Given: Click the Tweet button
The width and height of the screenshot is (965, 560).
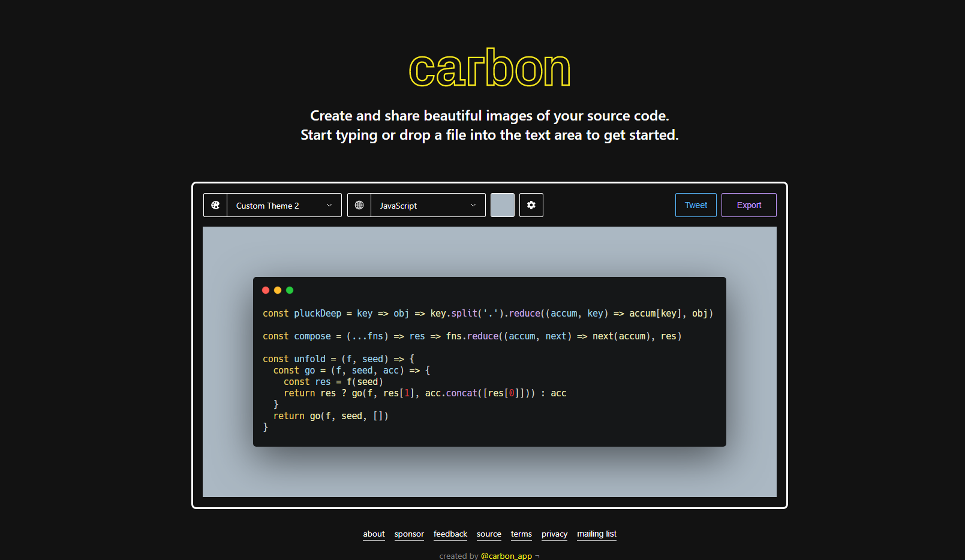Looking at the screenshot, I should click(696, 205).
